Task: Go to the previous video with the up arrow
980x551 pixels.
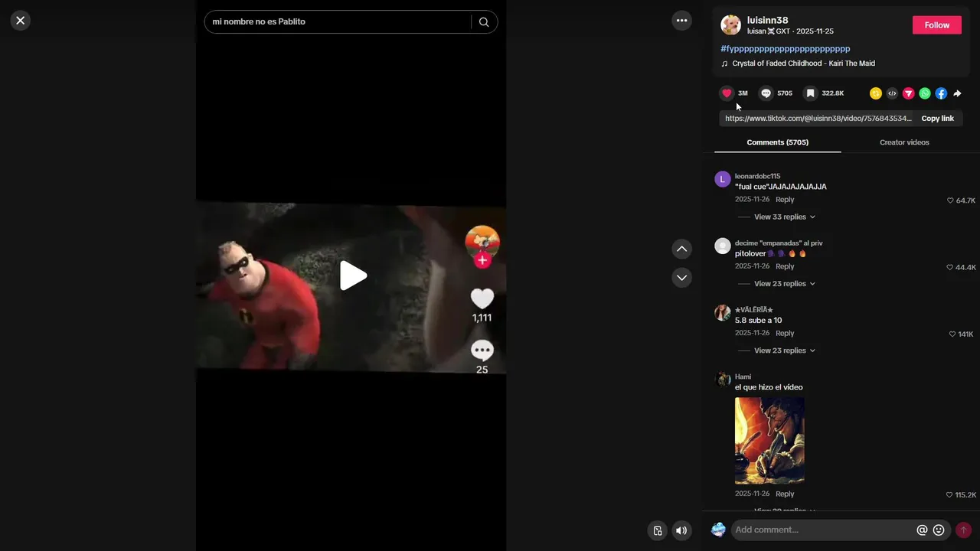Action: (681, 249)
